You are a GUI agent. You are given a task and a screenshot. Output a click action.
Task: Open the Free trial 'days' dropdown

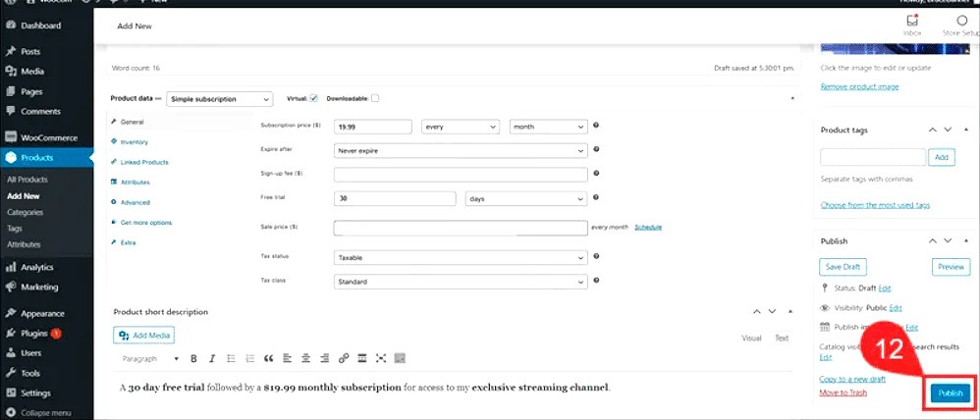tap(526, 199)
